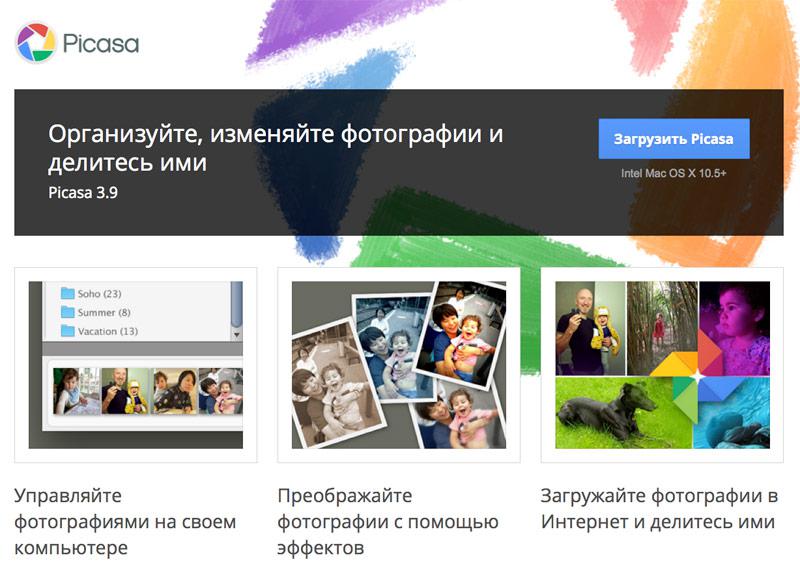Select the Summer (8) folder icon

pos(68,312)
